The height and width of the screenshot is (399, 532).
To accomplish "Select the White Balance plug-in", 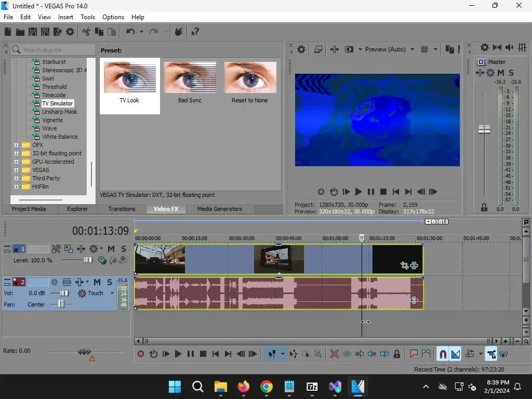I will pyautogui.click(x=60, y=137).
